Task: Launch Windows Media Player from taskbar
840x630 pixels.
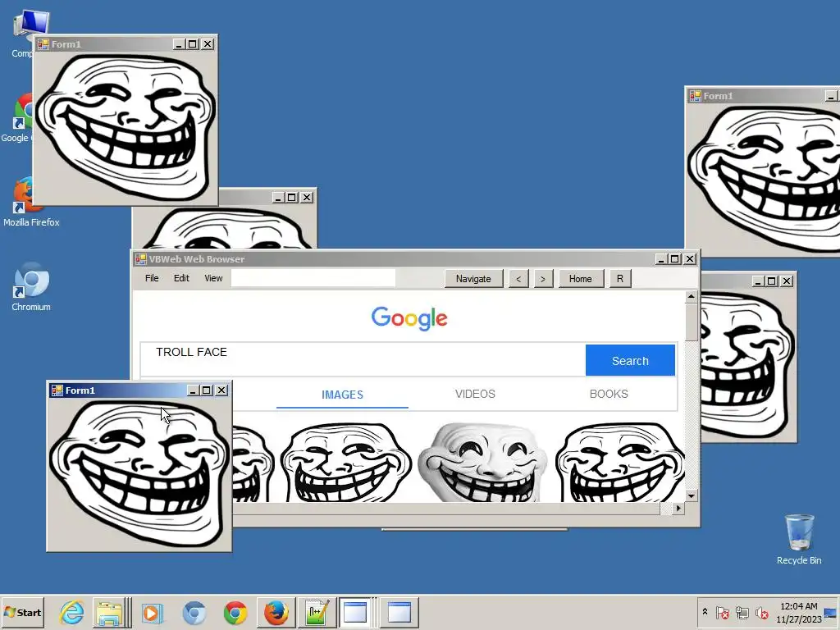Action: (x=152, y=612)
